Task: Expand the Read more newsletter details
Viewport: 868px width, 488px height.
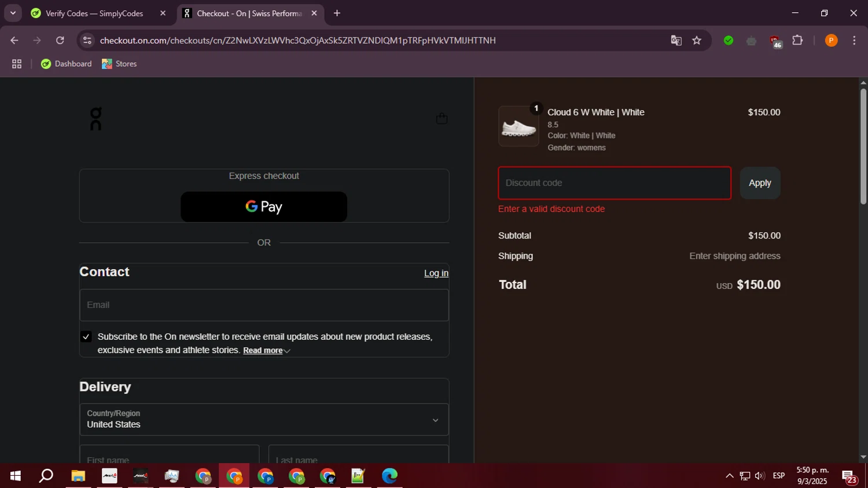Action: [x=266, y=351]
